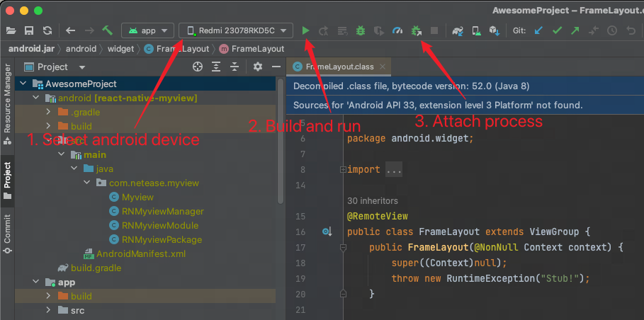The height and width of the screenshot is (320, 644).
Task: Open the Resource Manager side tab
Action: (7, 100)
